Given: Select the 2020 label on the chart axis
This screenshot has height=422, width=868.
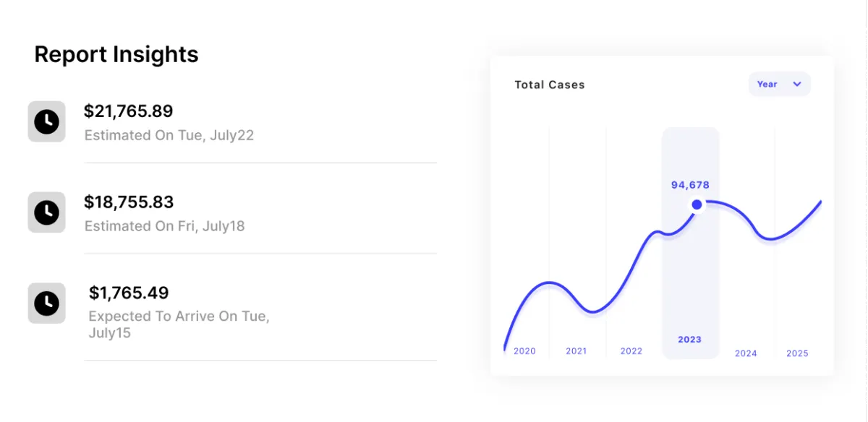Looking at the screenshot, I should click(524, 351).
